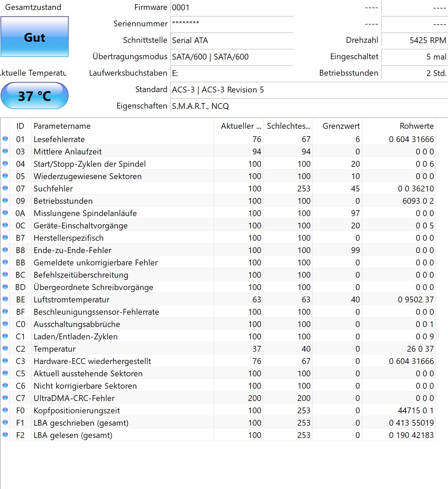Select Ende-zu-Ende-Fehler threshold value 99
This screenshot has height=489, width=448.
click(x=356, y=250)
